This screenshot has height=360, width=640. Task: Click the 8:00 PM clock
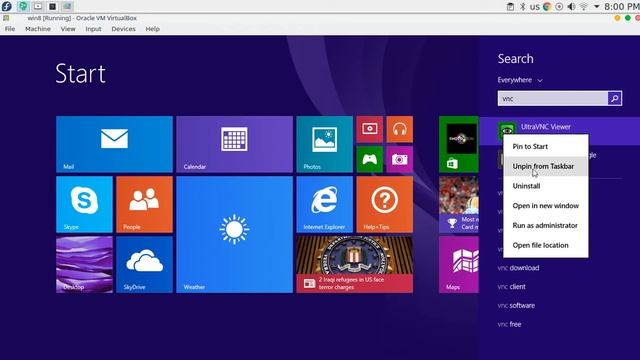tap(622, 7)
